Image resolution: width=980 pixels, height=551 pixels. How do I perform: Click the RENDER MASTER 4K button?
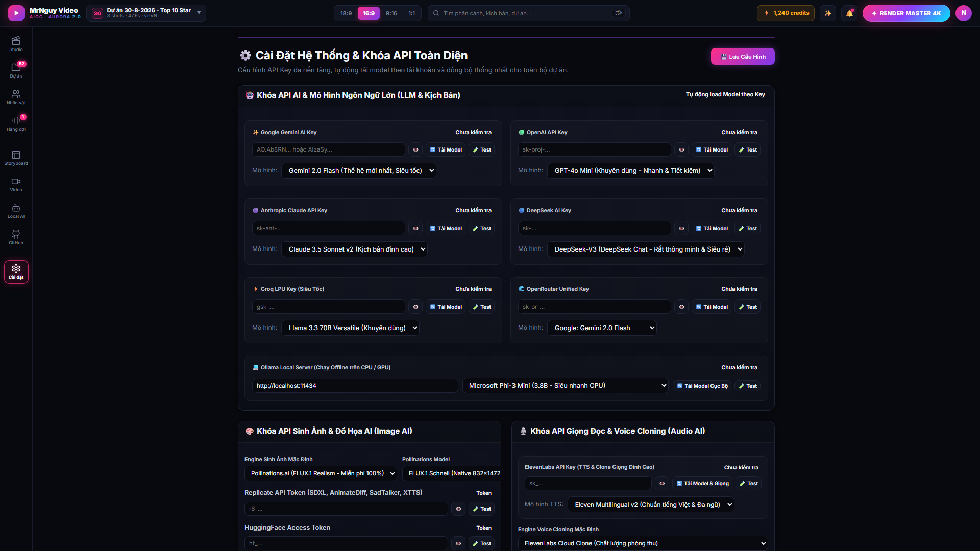(x=906, y=13)
